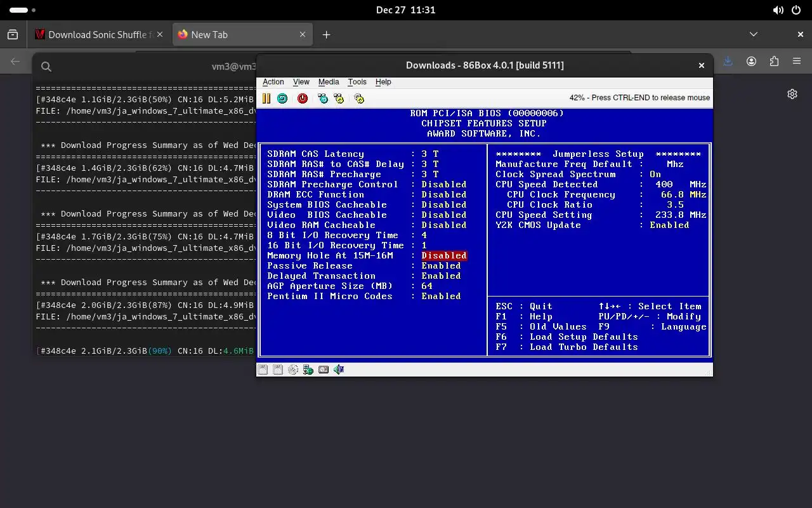This screenshot has height=508, width=812.
Task: Click the DRAM ECC Function entry
Action: click(367, 195)
